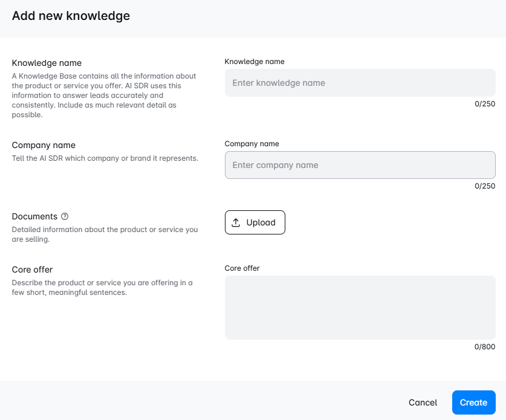Focus the Enter knowledge name field
This screenshot has width=506, height=420.
[360, 83]
